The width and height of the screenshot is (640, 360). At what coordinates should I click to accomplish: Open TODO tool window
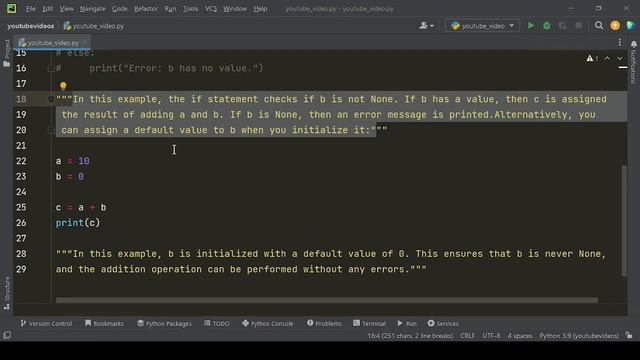pyautogui.click(x=217, y=323)
